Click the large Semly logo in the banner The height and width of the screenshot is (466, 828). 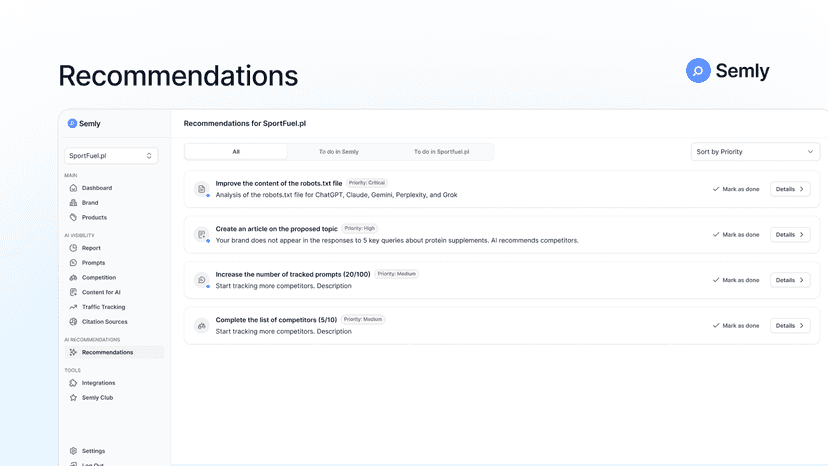[728, 71]
